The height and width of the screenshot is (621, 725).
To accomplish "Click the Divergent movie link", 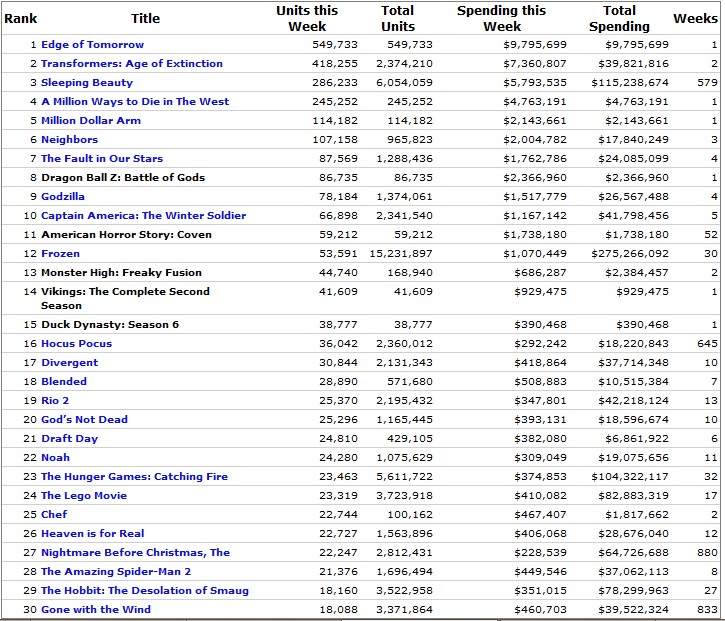I will [x=69, y=363].
